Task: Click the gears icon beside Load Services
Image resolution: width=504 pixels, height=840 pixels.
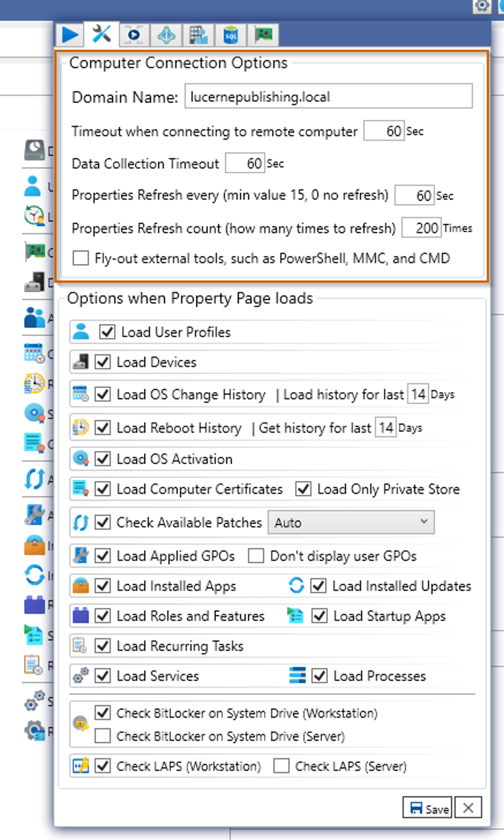Action: point(81,675)
